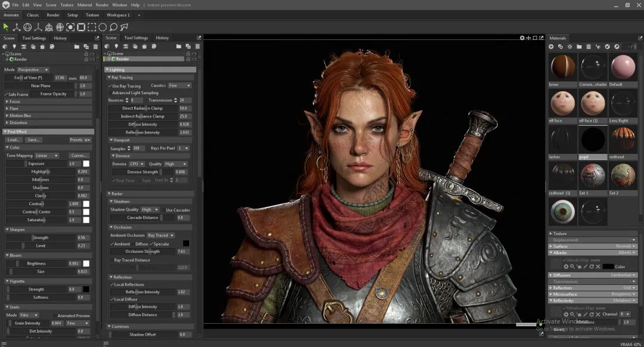
Task: Switch to the Setup workspace tab
Action: [x=72, y=15]
